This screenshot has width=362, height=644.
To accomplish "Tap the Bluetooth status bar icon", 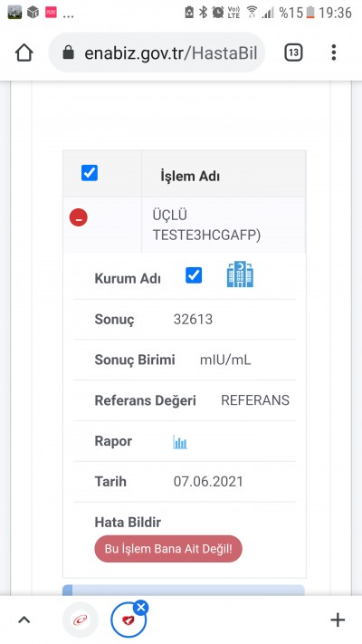I will tap(203, 13).
